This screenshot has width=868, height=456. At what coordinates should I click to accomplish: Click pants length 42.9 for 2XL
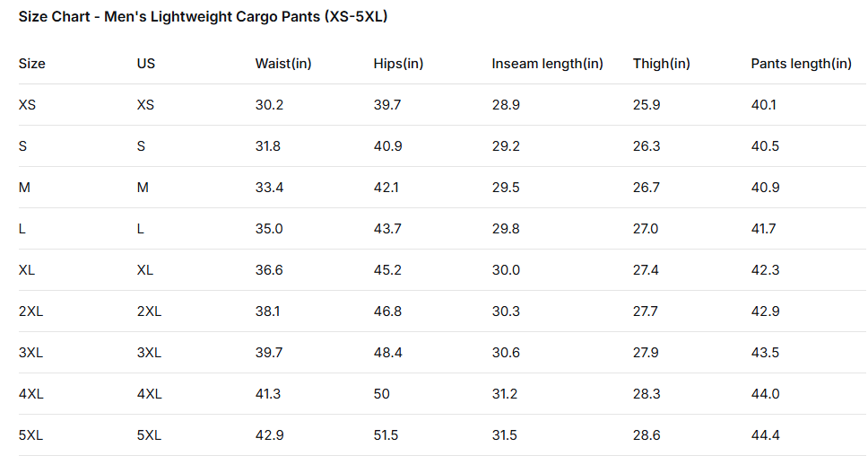pyautogui.click(x=766, y=311)
